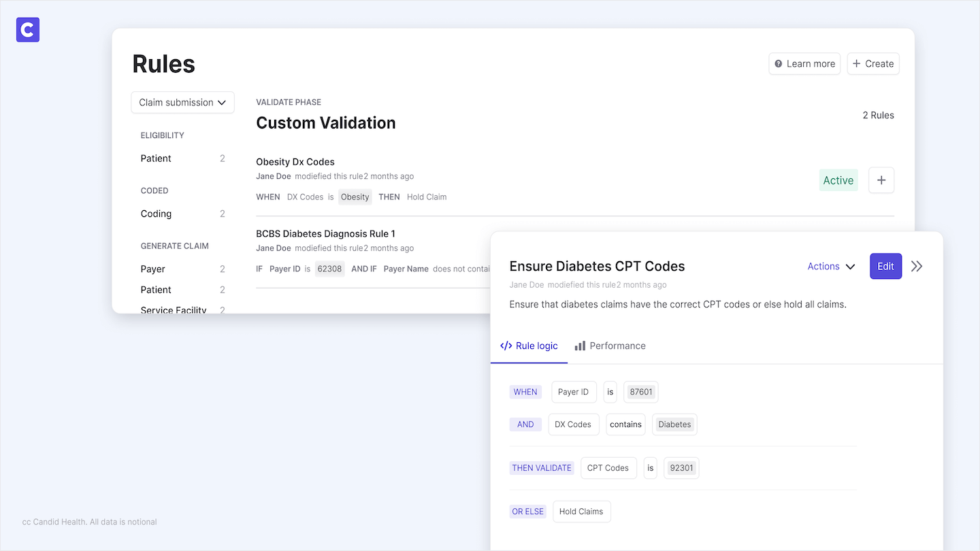
Task: Expand the Actions dropdown menu
Action: point(831,267)
